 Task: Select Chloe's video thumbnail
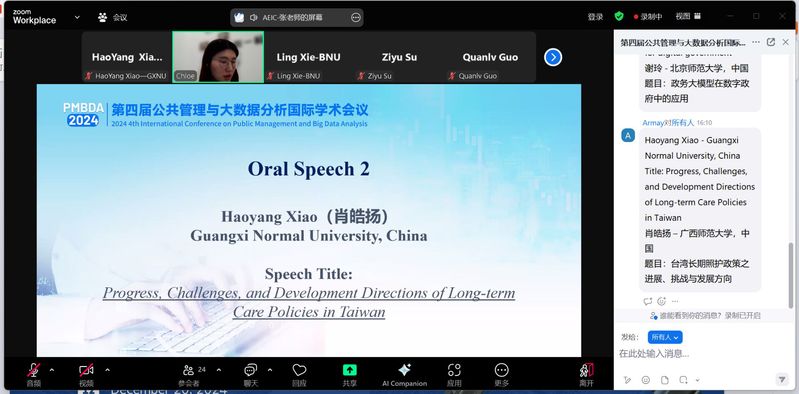pos(218,57)
